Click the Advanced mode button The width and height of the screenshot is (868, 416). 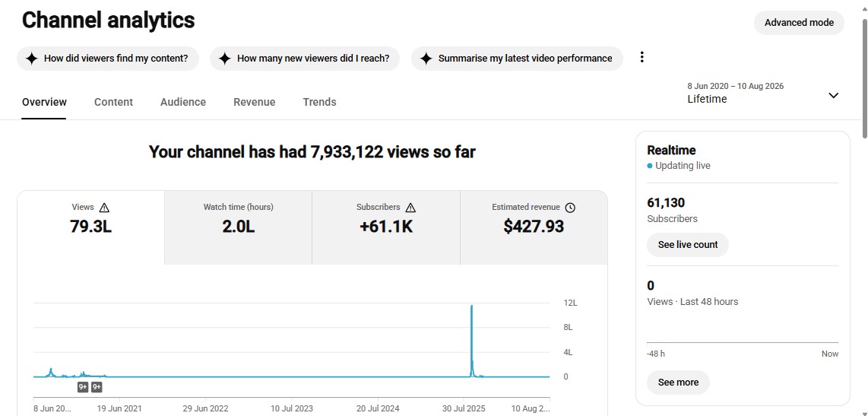point(799,23)
